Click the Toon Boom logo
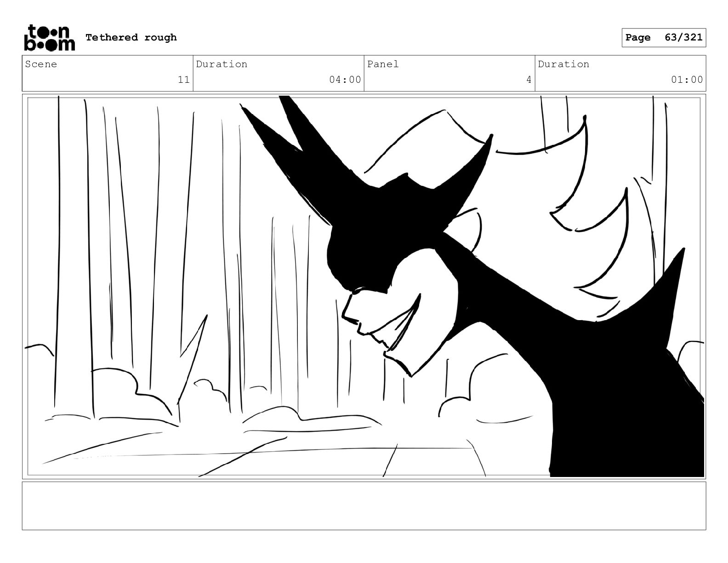728x563 pixels. 49,37
